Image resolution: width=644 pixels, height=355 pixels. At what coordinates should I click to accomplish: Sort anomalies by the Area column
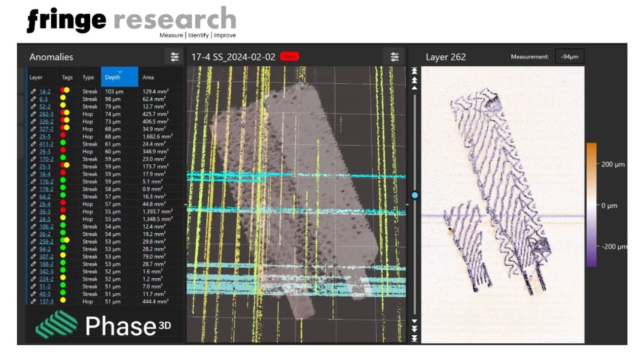[148, 78]
